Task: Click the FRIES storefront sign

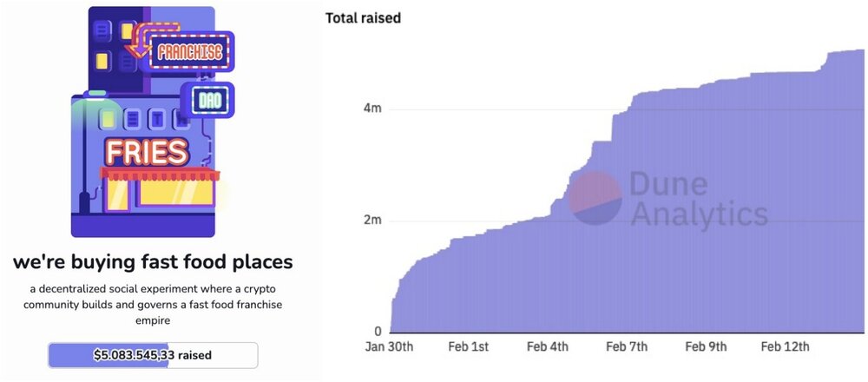Action: [x=147, y=152]
